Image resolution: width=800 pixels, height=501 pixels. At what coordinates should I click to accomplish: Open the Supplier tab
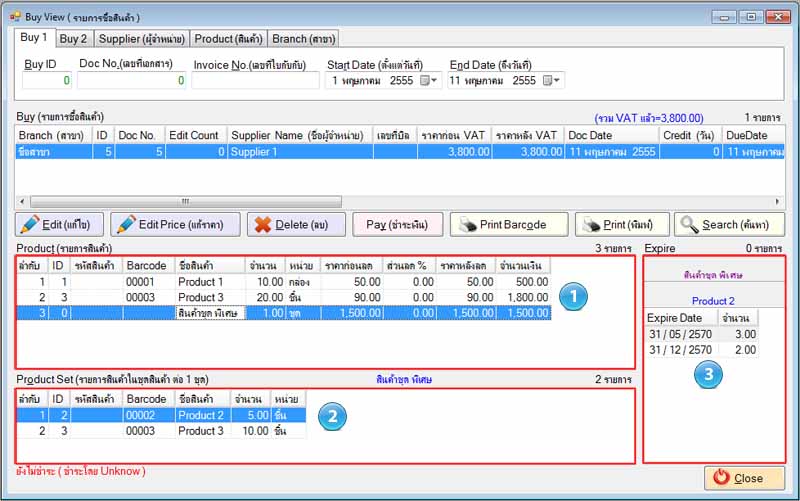(x=141, y=39)
